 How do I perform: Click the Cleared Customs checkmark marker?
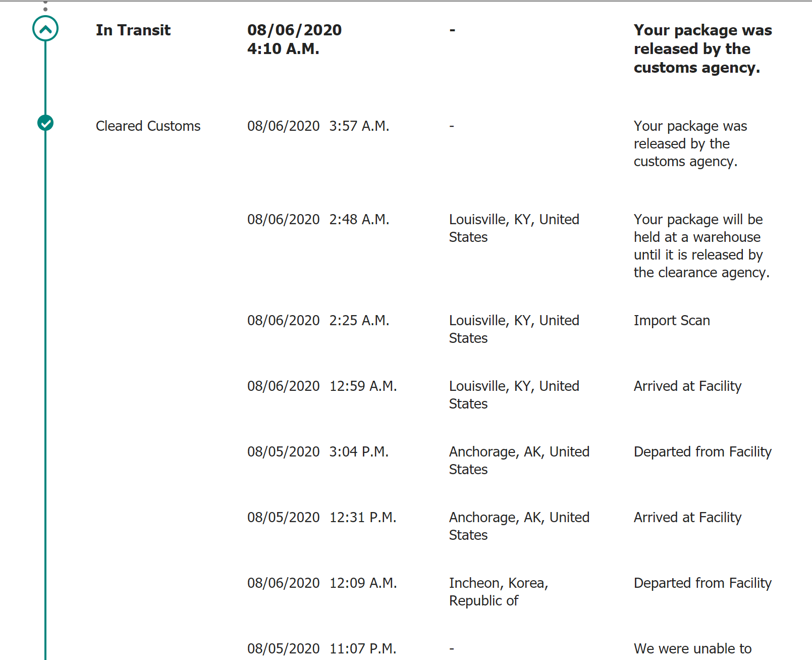45,123
